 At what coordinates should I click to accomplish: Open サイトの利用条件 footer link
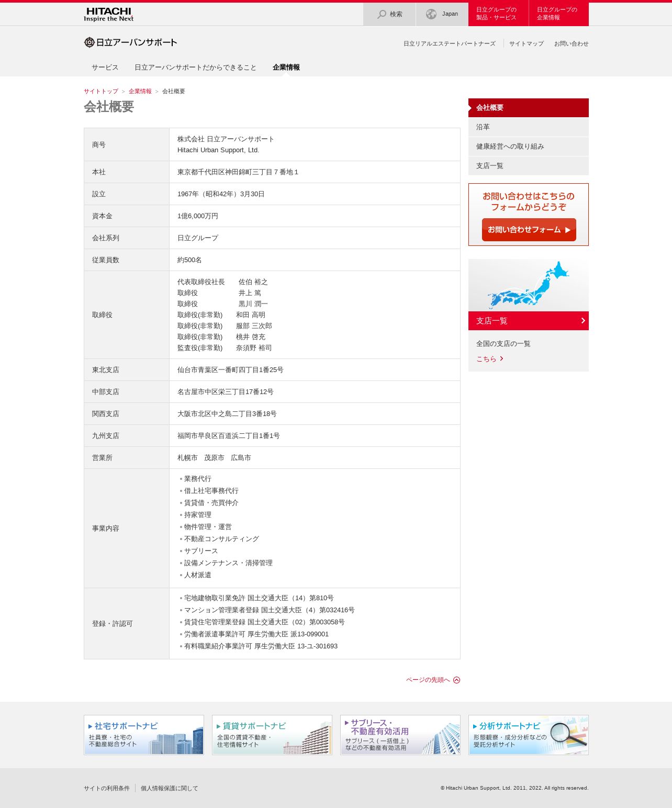coord(107,788)
